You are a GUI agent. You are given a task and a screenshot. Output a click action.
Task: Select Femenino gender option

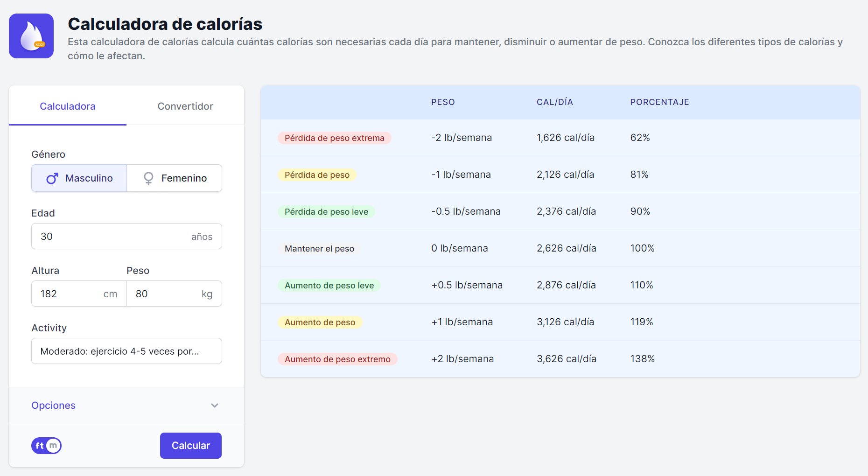(175, 178)
